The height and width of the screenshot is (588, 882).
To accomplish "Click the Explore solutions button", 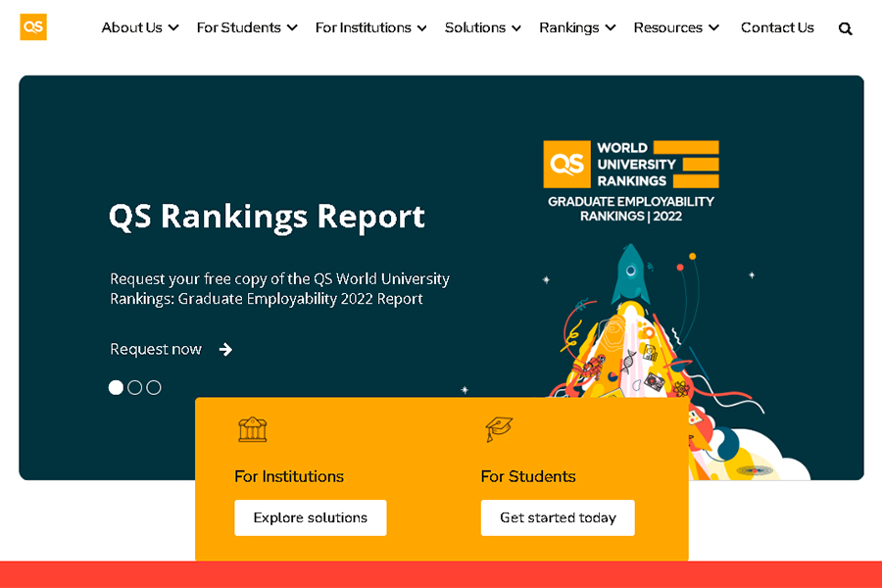I will tap(311, 517).
